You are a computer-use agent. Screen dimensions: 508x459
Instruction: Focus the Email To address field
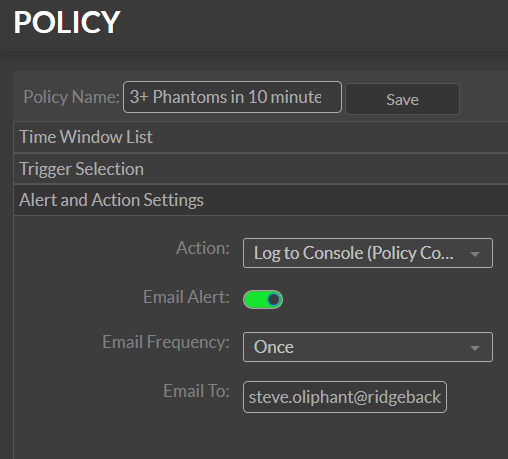point(345,397)
